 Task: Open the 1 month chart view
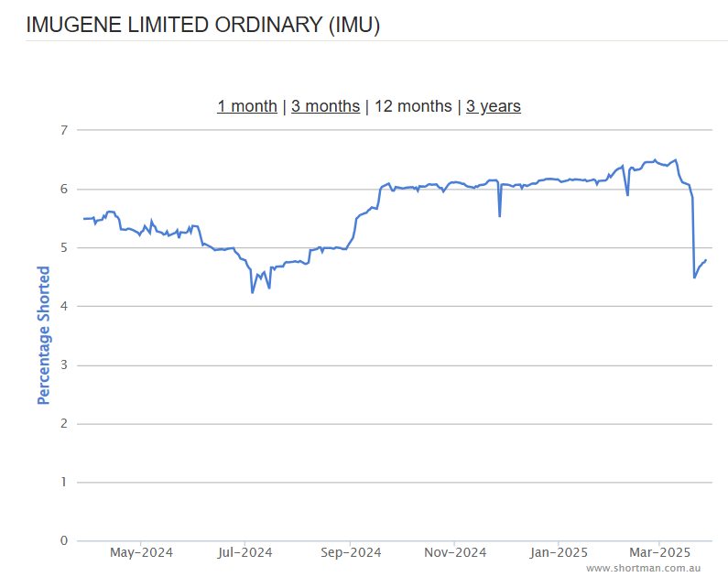[x=247, y=106]
